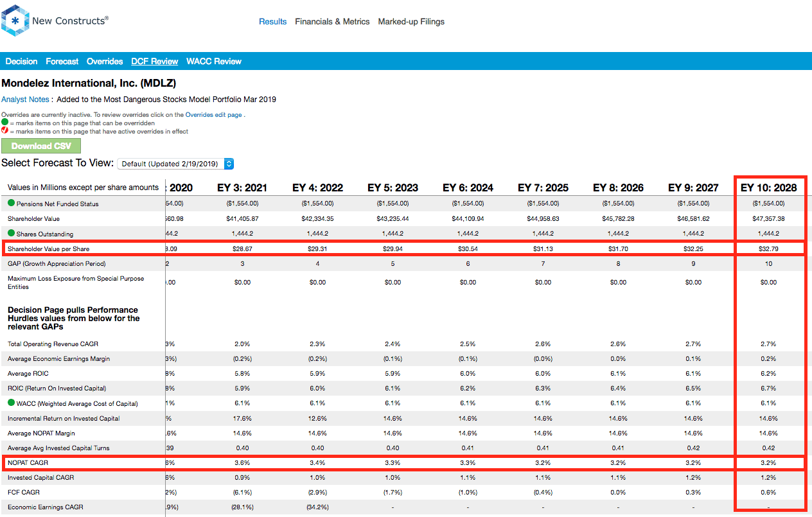Click Shareholder Value $47,357.38 for 2028
This screenshot has height=517, width=812.
768,219
